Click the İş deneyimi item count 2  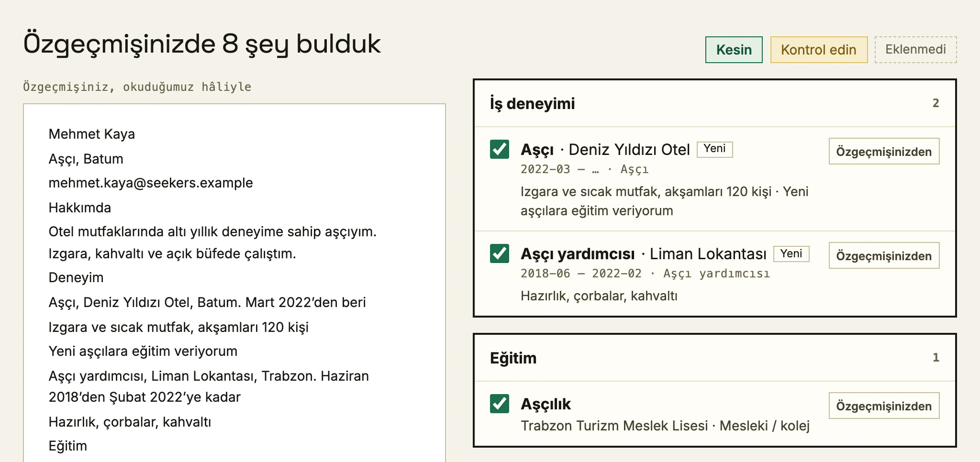[935, 103]
